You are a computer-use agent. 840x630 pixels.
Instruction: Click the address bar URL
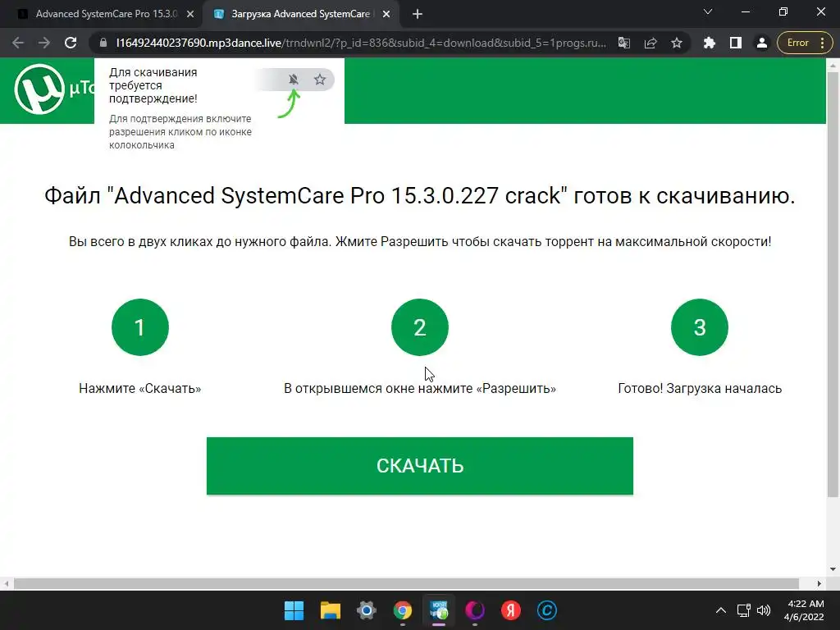pos(361,43)
